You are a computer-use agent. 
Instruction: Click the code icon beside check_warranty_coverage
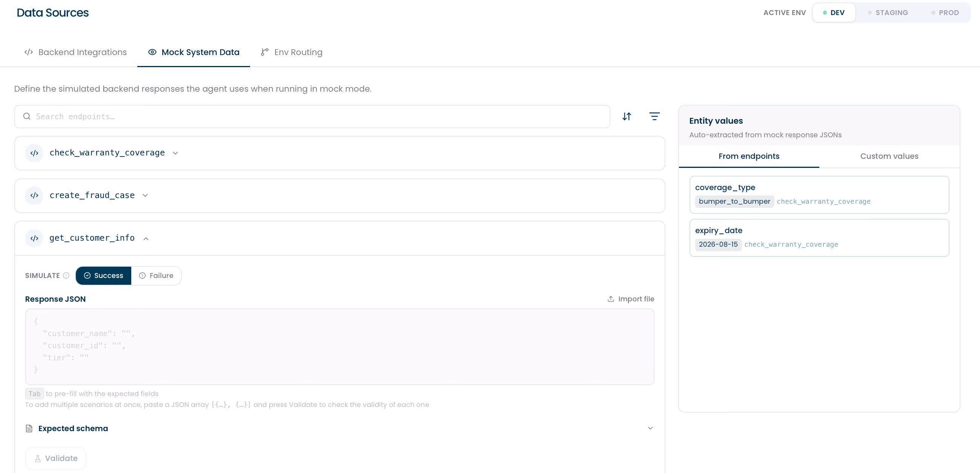pyautogui.click(x=34, y=153)
